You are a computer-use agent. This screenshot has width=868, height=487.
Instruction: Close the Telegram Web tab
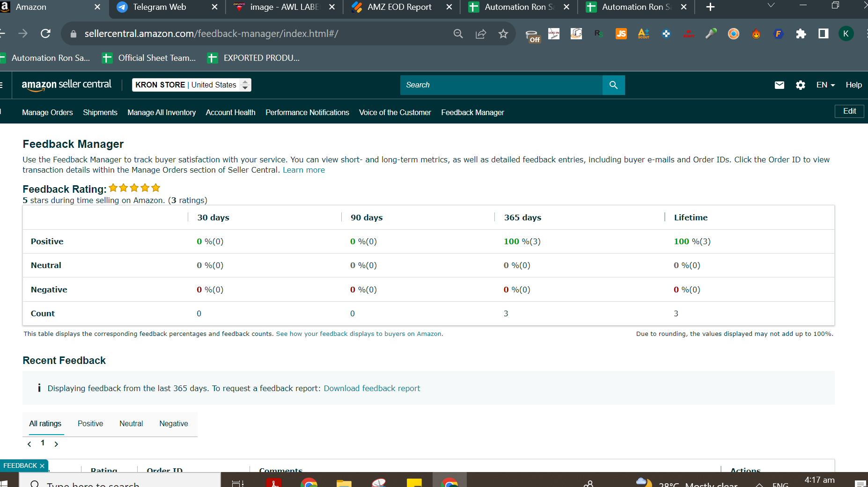214,7
